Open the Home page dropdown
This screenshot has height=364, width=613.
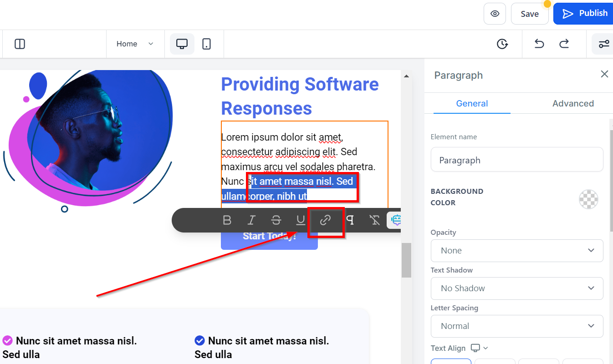(x=135, y=44)
